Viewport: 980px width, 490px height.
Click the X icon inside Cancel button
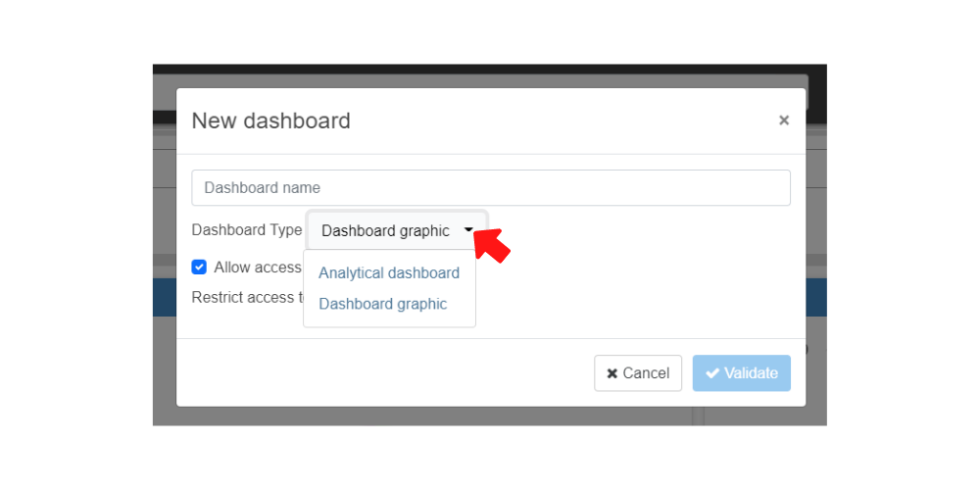612,373
